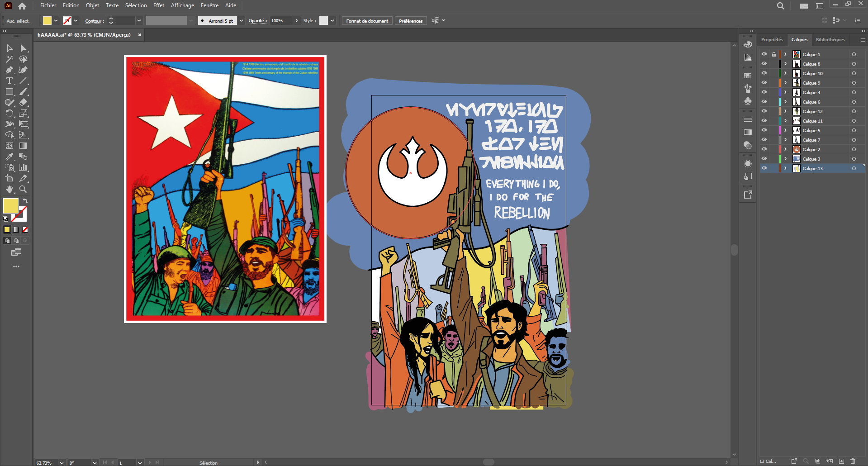Open the Transparency panel icon
This screenshot has height=466, width=868.
pyautogui.click(x=748, y=145)
